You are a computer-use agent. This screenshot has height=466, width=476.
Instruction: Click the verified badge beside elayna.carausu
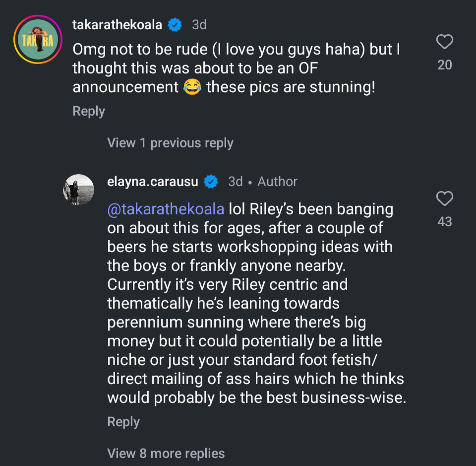(x=211, y=182)
